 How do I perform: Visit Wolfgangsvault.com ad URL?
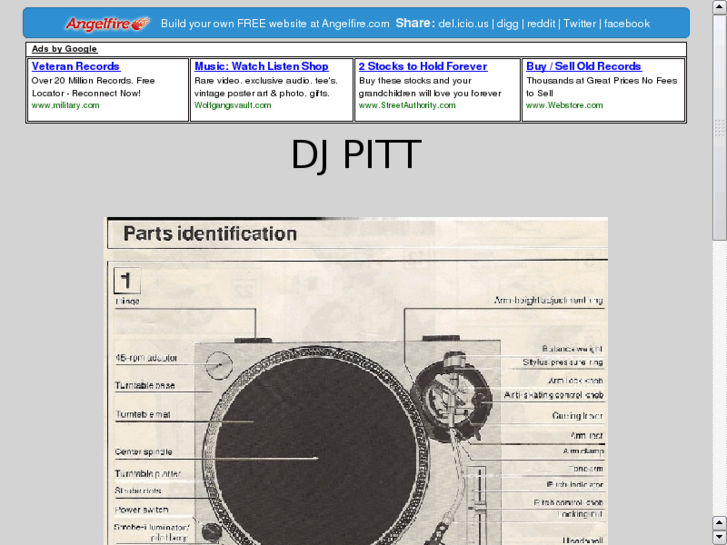(233, 105)
